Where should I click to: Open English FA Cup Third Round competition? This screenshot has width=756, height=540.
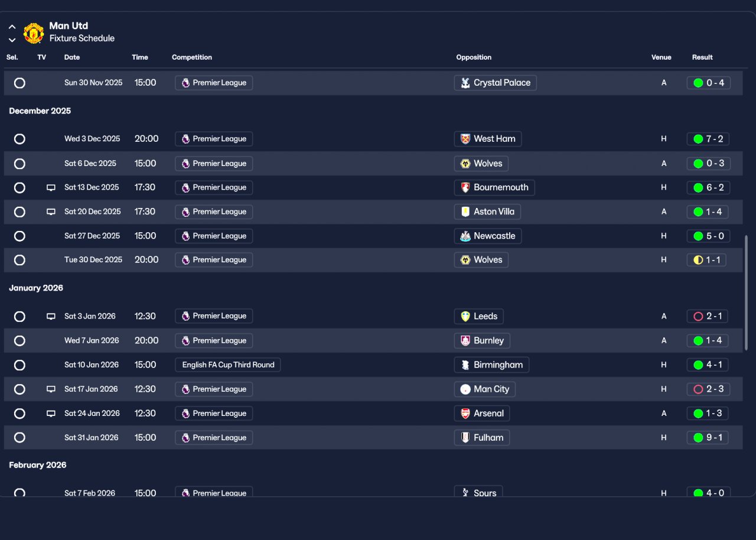point(228,365)
